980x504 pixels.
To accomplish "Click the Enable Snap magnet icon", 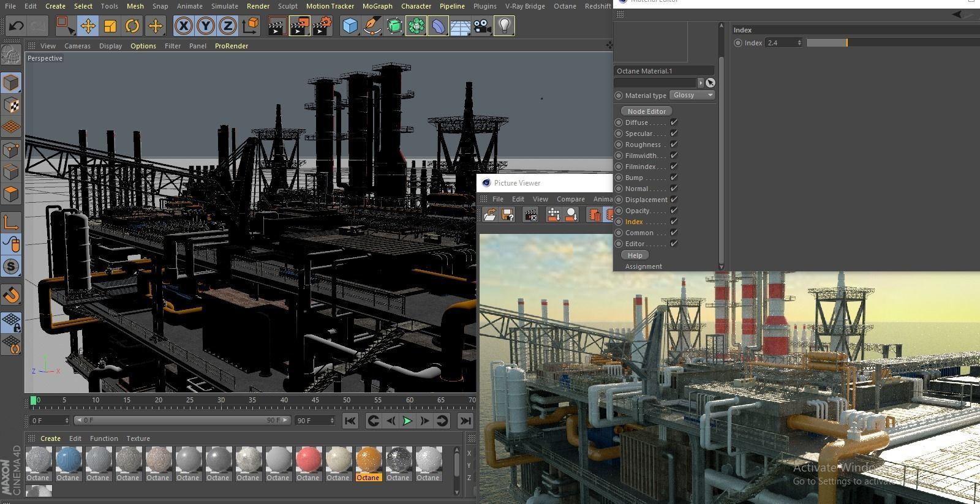I will pos(11,296).
